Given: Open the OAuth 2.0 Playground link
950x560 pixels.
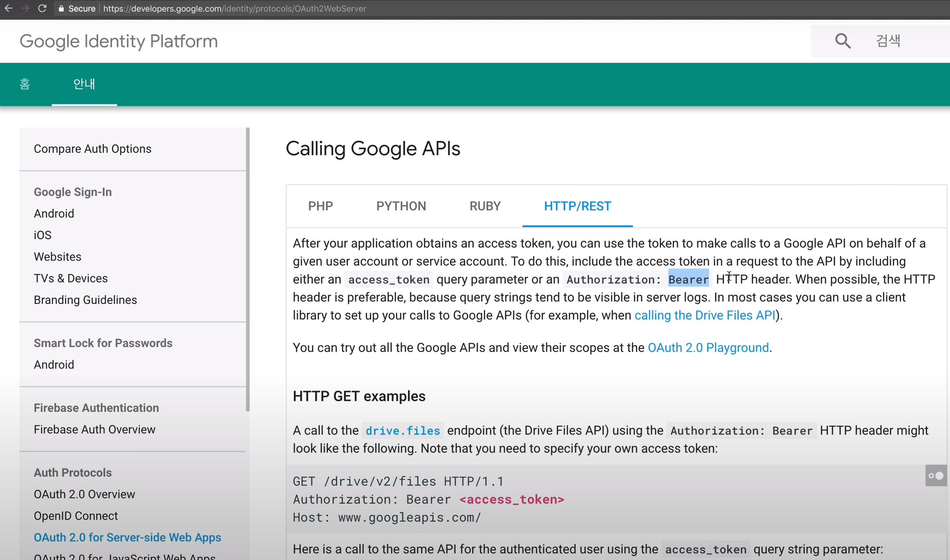Looking at the screenshot, I should point(708,347).
